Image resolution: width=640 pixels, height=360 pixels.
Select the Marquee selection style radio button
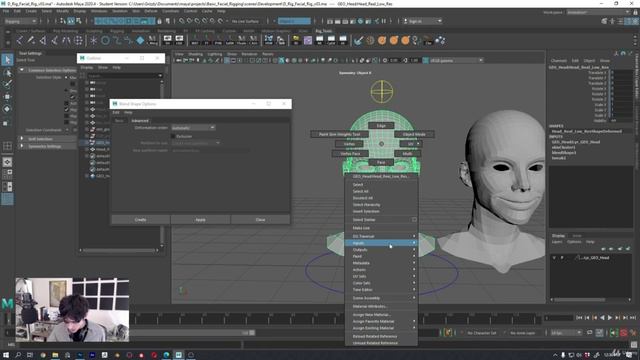(66, 77)
